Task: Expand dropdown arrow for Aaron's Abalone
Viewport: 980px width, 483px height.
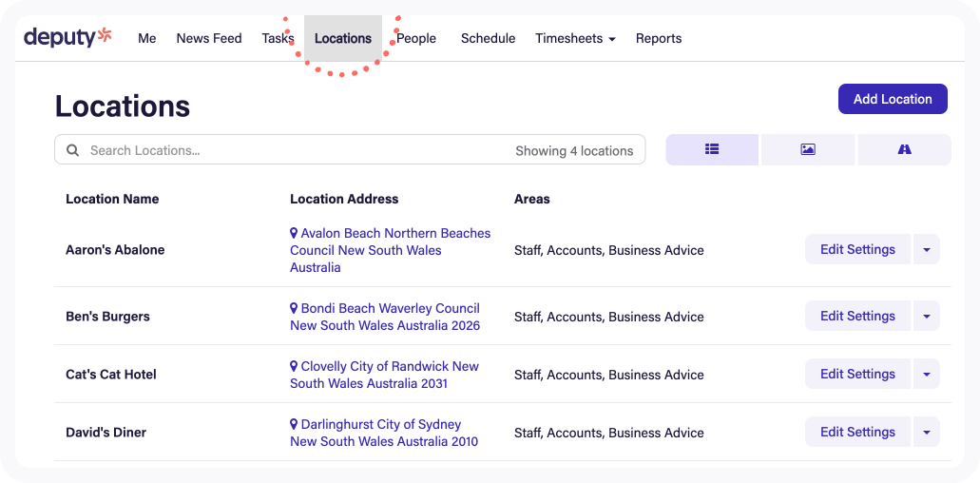Action: click(x=926, y=249)
